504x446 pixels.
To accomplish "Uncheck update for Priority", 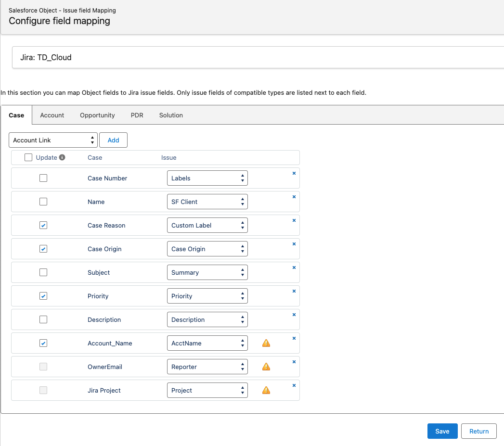I will pyautogui.click(x=43, y=296).
